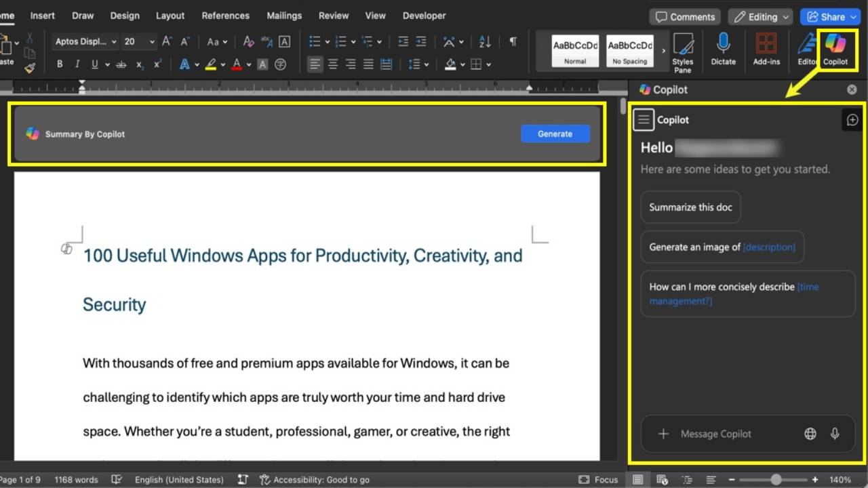
Task: Open the Insert tab
Action: coord(42,15)
